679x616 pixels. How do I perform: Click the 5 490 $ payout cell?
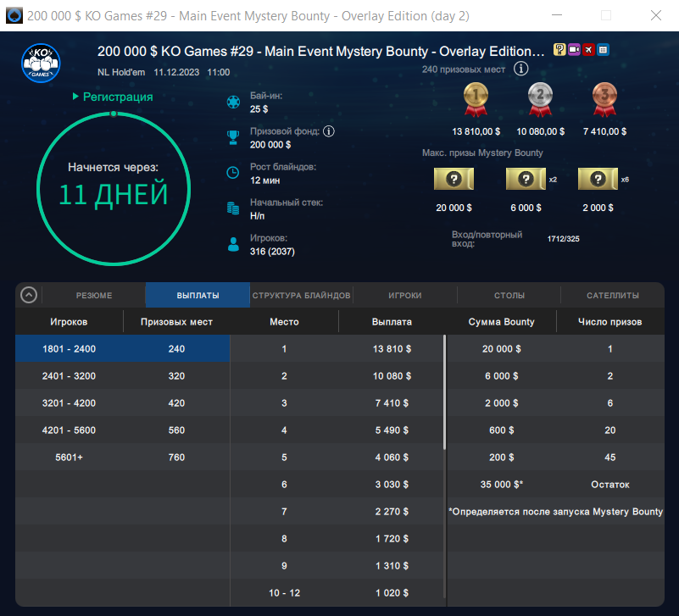point(392,430)
